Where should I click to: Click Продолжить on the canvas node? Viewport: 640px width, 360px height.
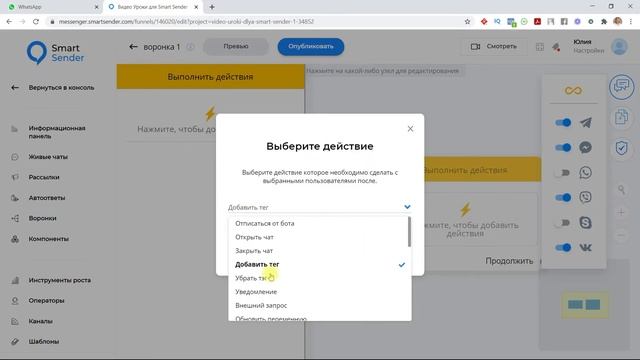click(509, 261)
